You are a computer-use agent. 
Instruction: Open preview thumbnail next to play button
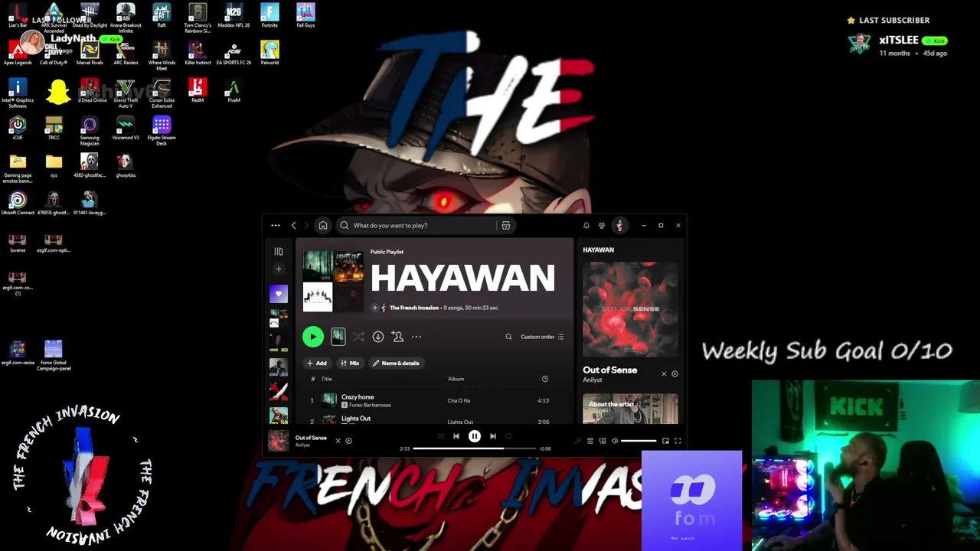pos(338,337)
